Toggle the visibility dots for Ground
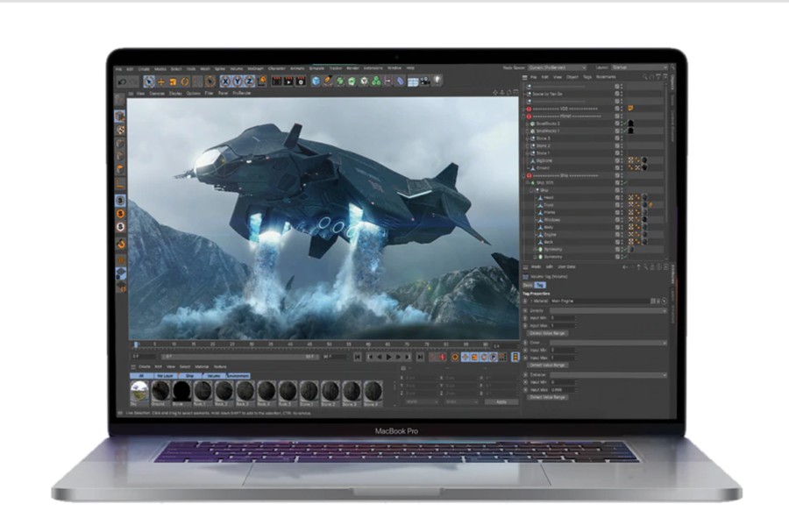This screenshot has height=532, width=789. 622,168
